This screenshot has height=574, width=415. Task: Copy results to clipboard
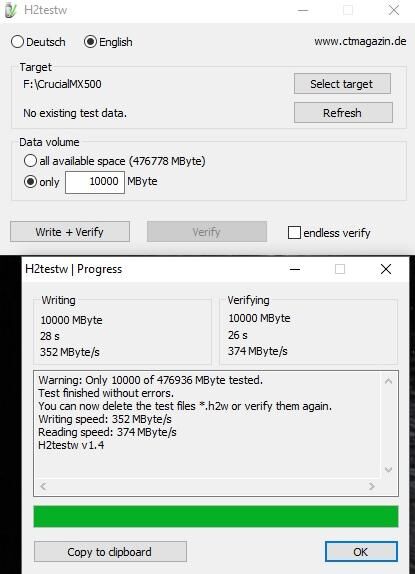110,552
